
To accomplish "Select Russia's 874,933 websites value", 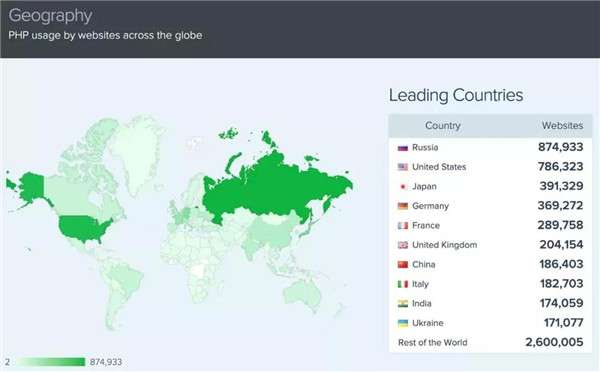I will point(560,147).
